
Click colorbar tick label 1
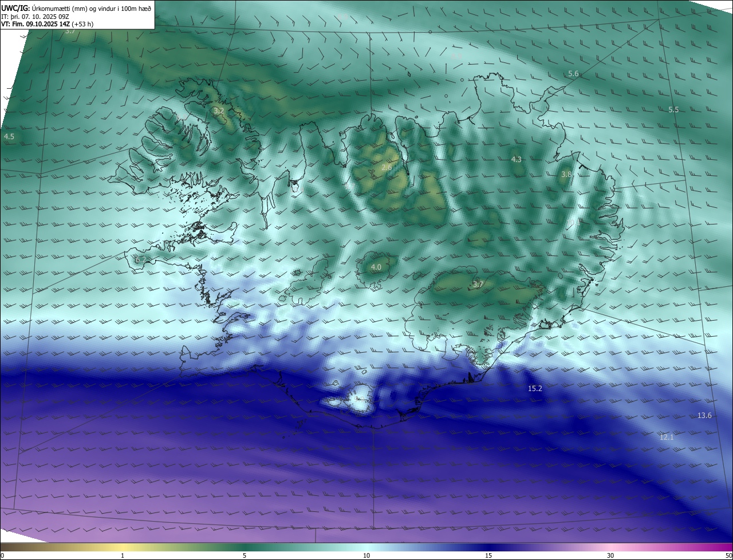coord(123,555)
